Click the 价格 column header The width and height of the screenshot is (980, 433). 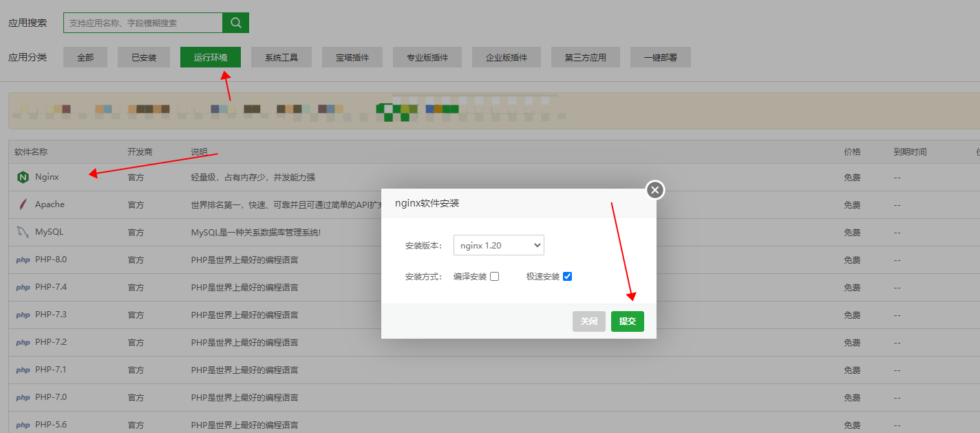click(852, 152)
